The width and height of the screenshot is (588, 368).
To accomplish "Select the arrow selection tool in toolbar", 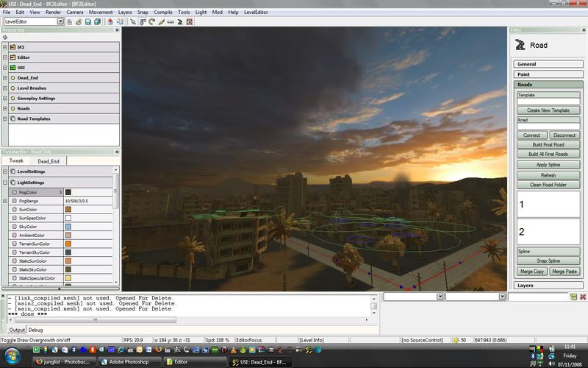I will click(133, 22).
